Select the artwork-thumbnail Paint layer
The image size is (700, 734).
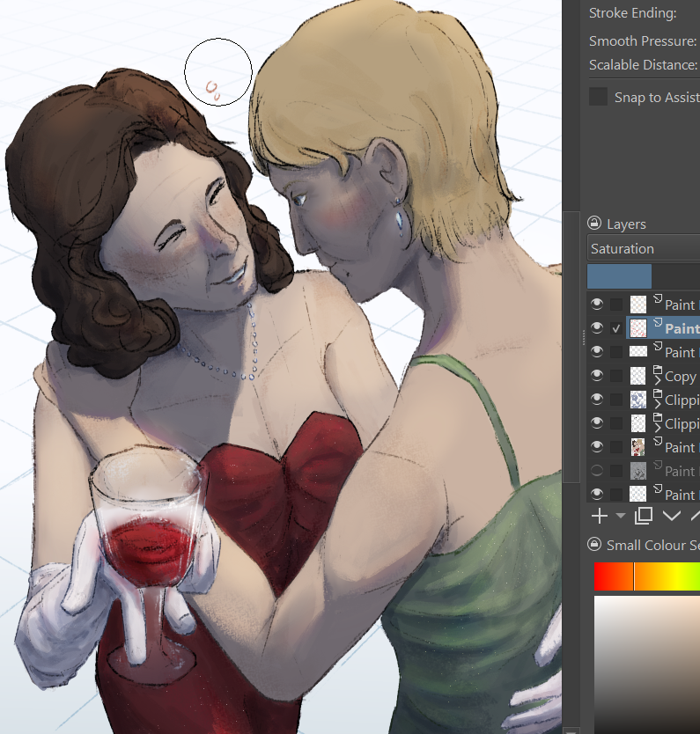tap(637, 447)
